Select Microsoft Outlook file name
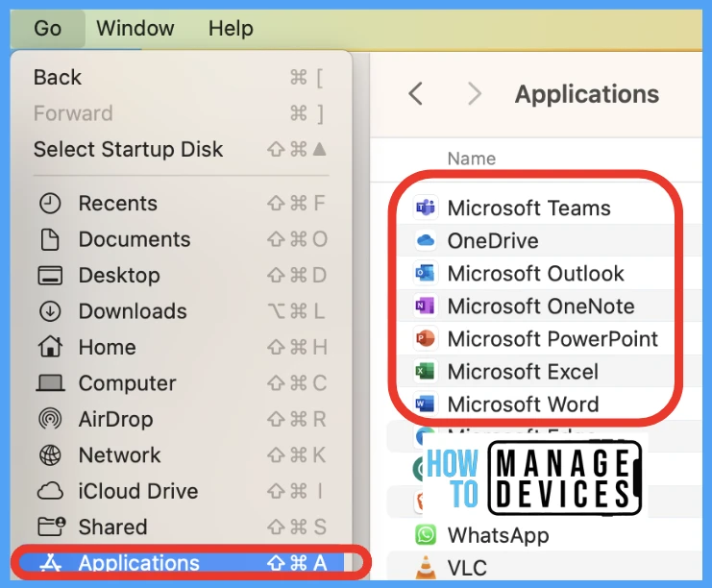This screenshot has width=712, height=588. pos(535,274)
